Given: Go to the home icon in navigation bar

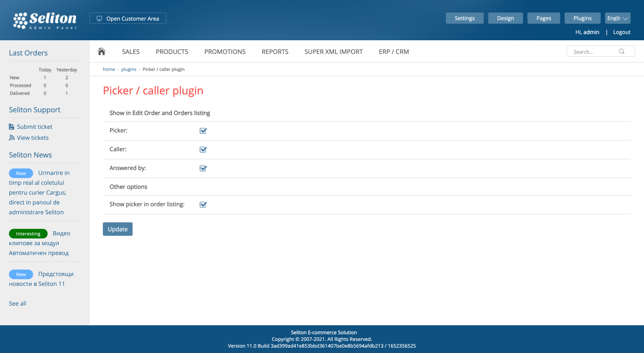Looking at the screenshot, I should (102, 51).
